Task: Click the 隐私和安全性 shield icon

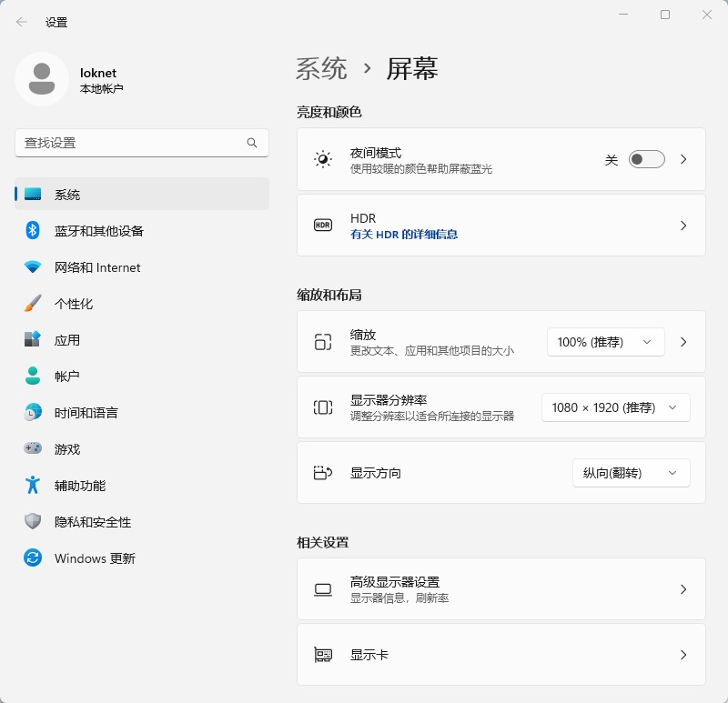Action: click(x=33, y=521)
